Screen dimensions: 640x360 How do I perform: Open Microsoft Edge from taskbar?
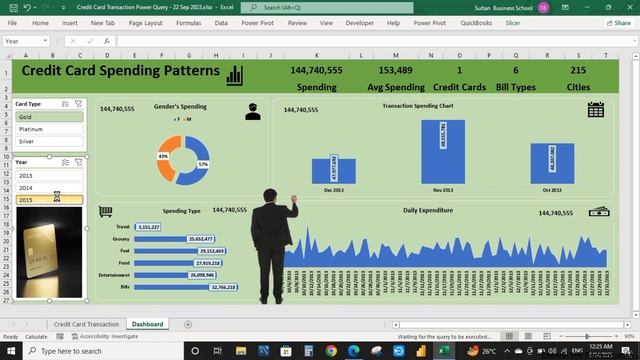[x=354, y=351]
